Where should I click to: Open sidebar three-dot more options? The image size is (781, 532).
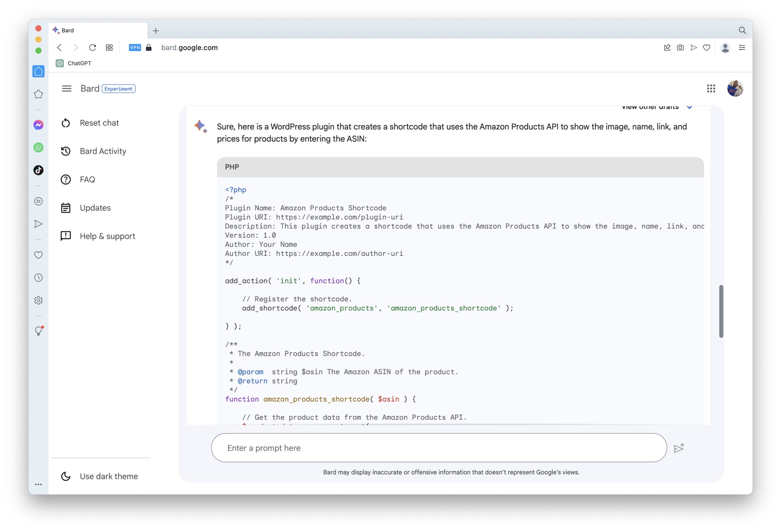(38, 484)
